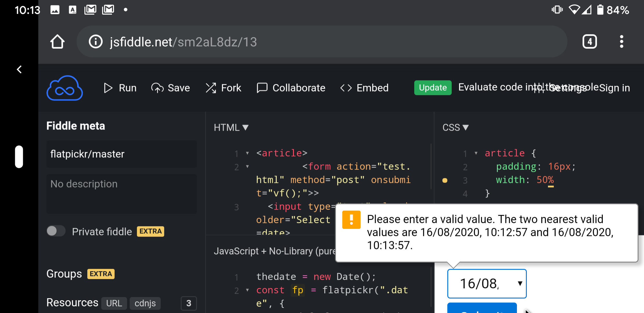
Task: Click the cdnjs resources button
Action: (x=145, y=303)
